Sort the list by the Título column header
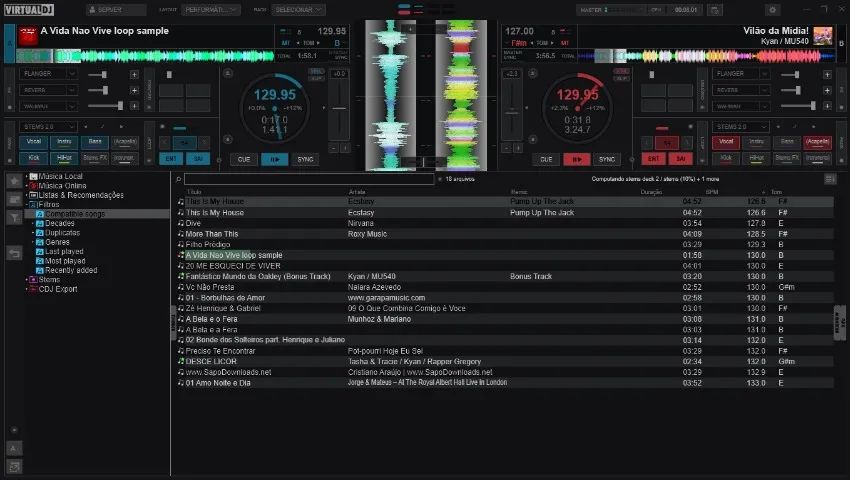Screen dimensions: 850x480 [x=194, y=192]
